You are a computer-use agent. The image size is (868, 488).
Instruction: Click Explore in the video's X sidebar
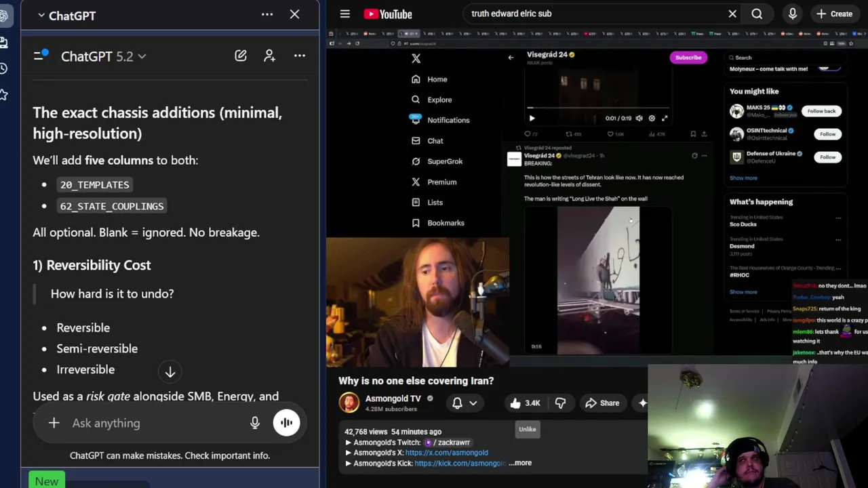[431, 100]
